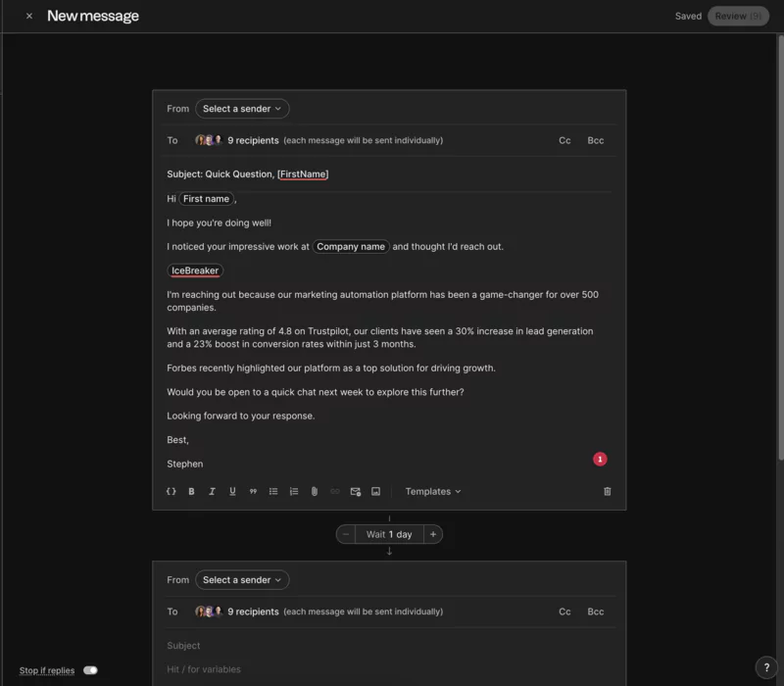Image resolution: width=784 pixels, height=686 pixels.
Task: Add Bcc to the first message
Action: [596, 140]
